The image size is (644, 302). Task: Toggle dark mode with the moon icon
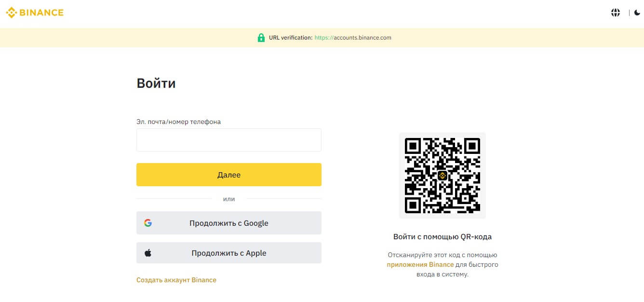[637, 13]
